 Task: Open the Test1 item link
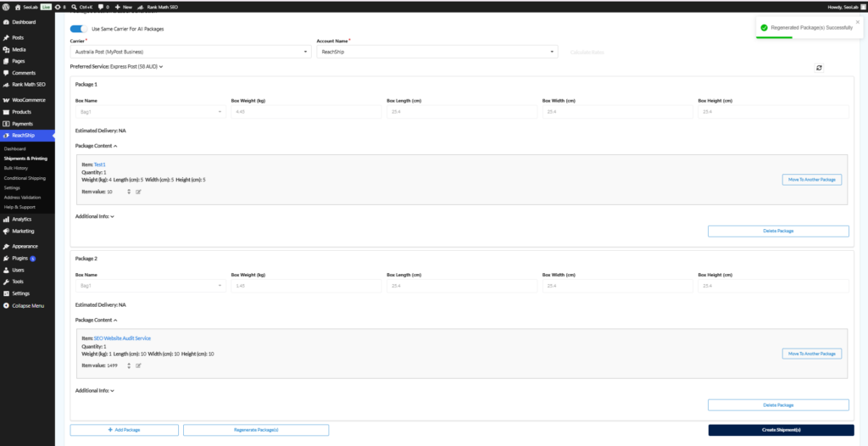pos(100,164)
